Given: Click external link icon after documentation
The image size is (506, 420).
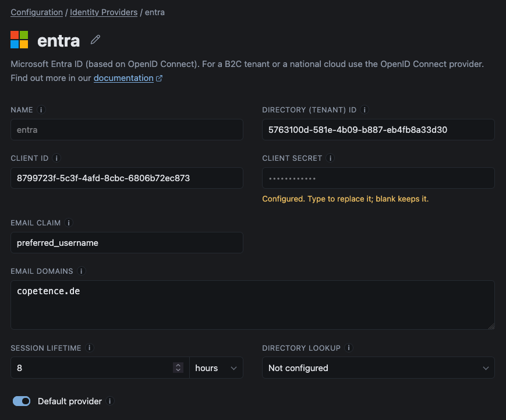Looking at the screenshot, I should tap(159, 78).
